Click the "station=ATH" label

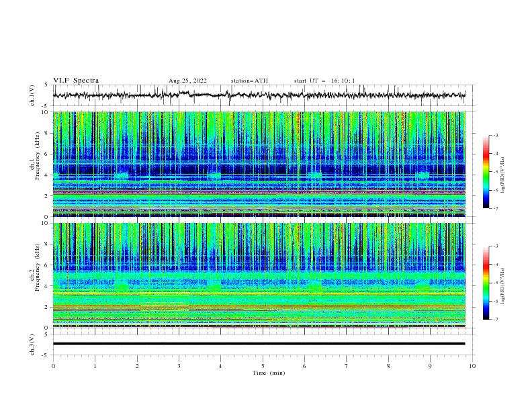pyautogui.click(x=249, y=81)
